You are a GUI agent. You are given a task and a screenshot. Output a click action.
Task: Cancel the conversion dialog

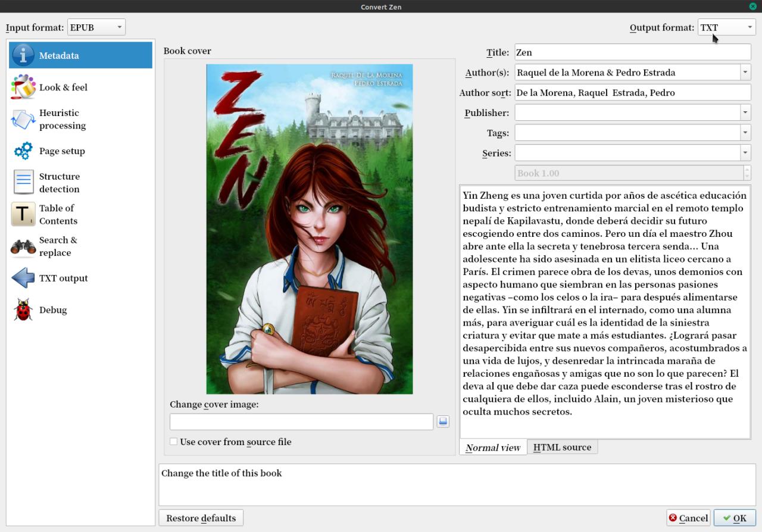(688, 518)
